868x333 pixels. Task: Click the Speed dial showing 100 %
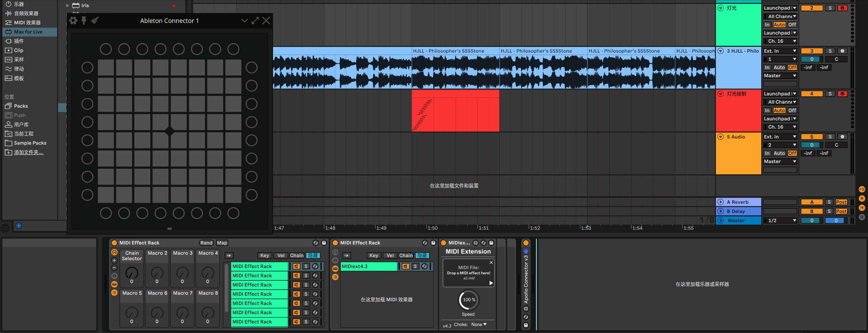coord(469,300)
